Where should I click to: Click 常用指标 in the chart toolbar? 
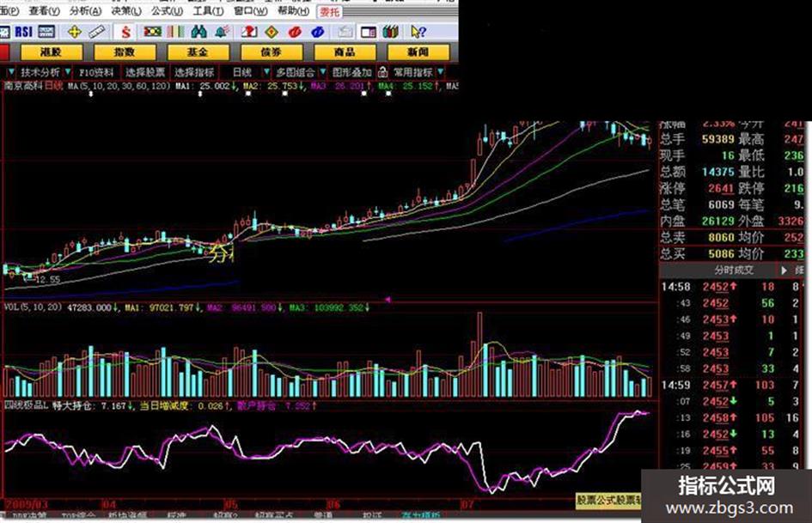(413, 72)
